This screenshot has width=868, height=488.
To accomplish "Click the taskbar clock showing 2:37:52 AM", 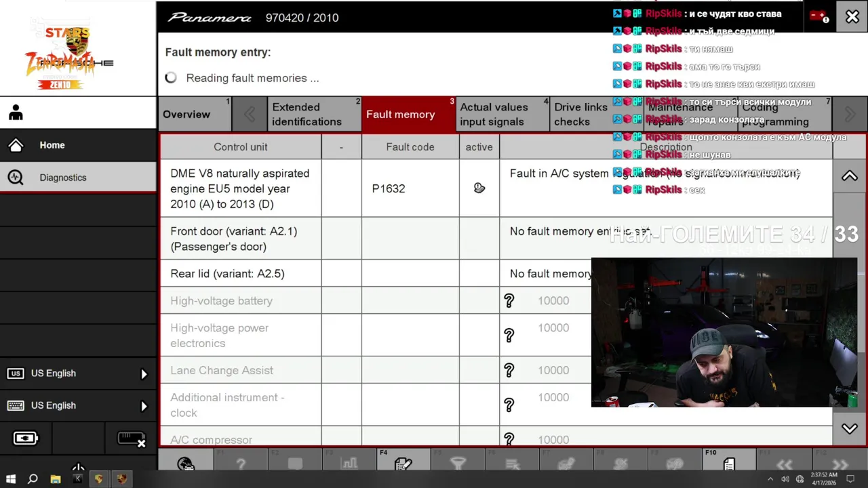I will pos(823,479).
